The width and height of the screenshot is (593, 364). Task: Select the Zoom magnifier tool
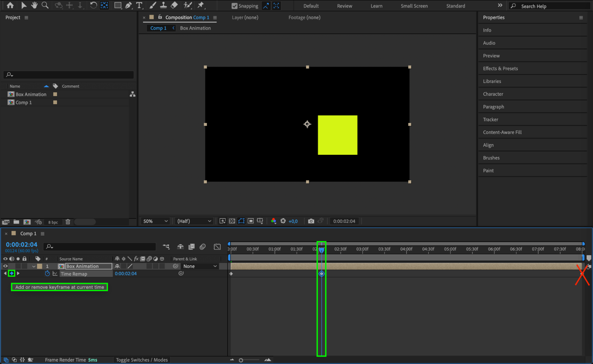(45, 5)
